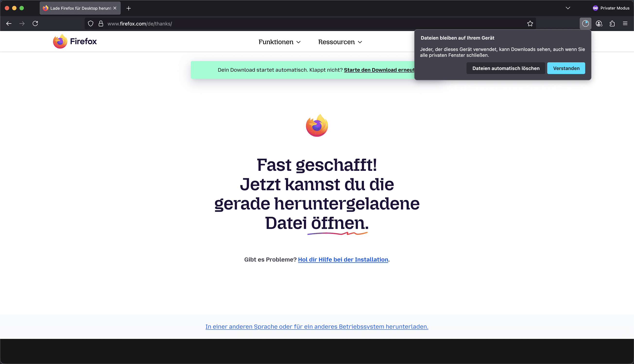Open the downloads progress button

pyautogui.click(x=585, y=24)
